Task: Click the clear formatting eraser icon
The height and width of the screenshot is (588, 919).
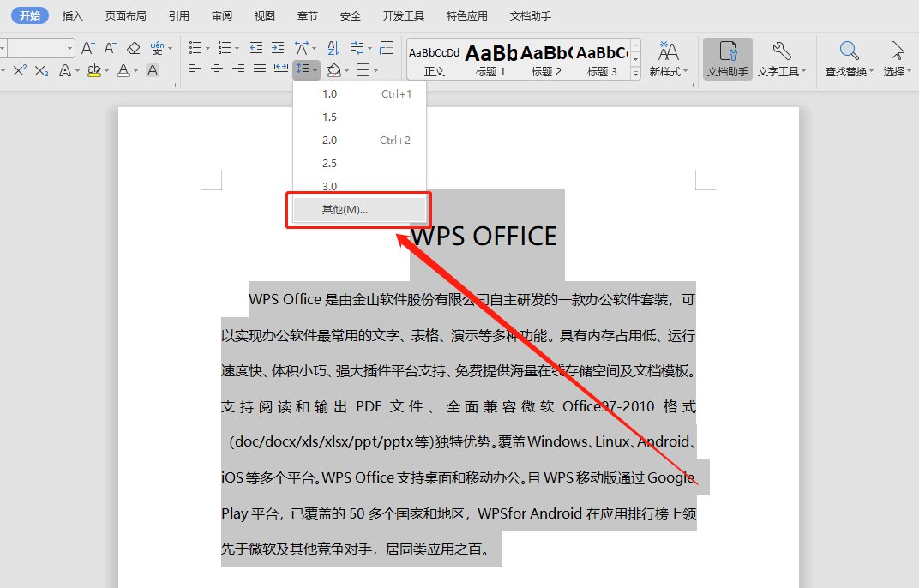Action: (134, 47)
